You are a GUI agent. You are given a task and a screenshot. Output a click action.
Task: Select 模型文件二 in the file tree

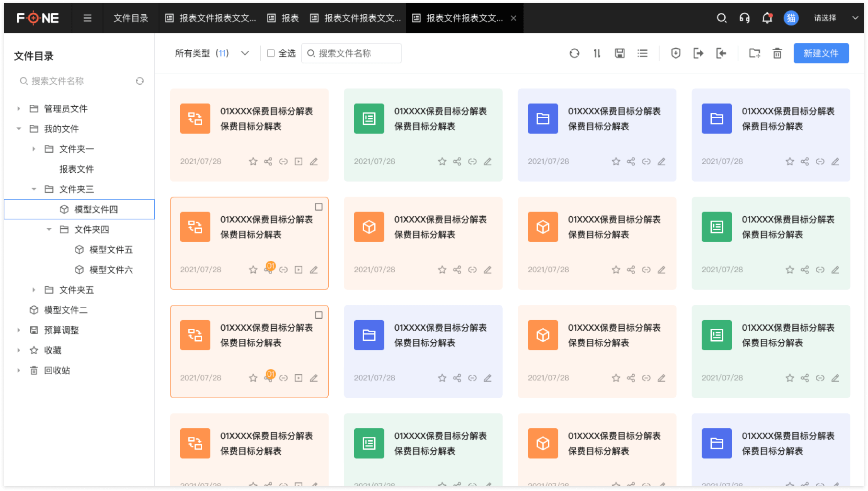(66, 310)
